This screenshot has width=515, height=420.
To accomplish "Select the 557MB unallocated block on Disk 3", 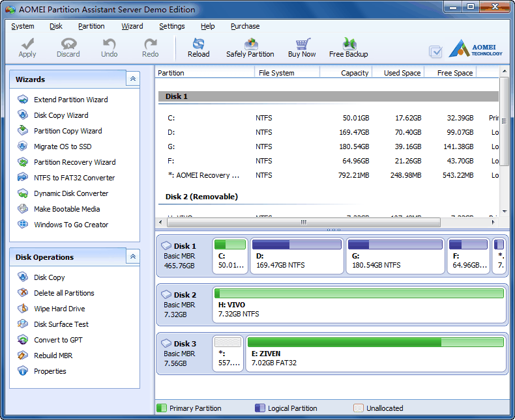I will tap(228, 354).
